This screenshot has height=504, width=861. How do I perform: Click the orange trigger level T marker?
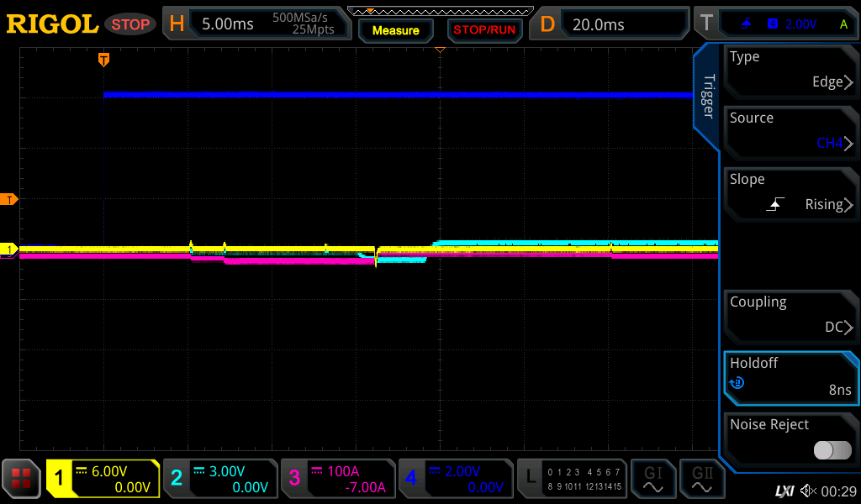click(10, 199)
